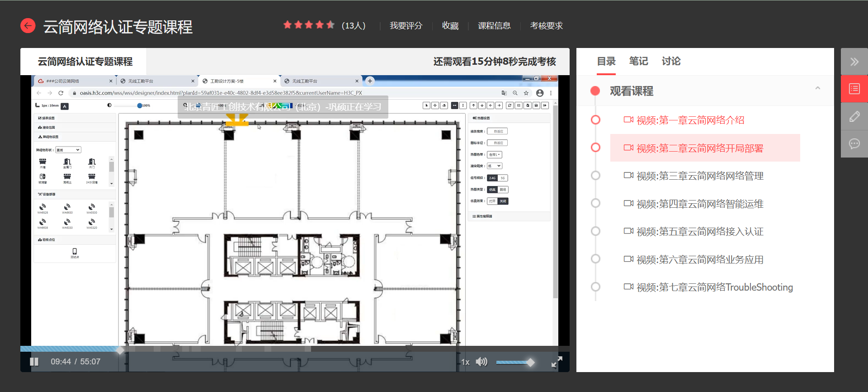This screenshot has width=868, height=392.
Task: Select the 2.4G signal band toggle
Action: click(x=492, y=178)
